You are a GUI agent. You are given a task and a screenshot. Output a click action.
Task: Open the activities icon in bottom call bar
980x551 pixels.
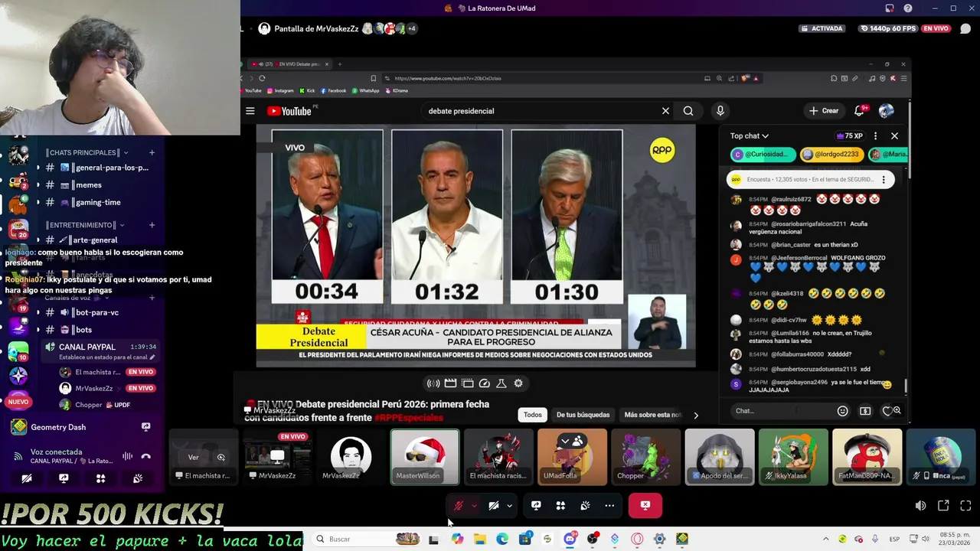(560, 506)
